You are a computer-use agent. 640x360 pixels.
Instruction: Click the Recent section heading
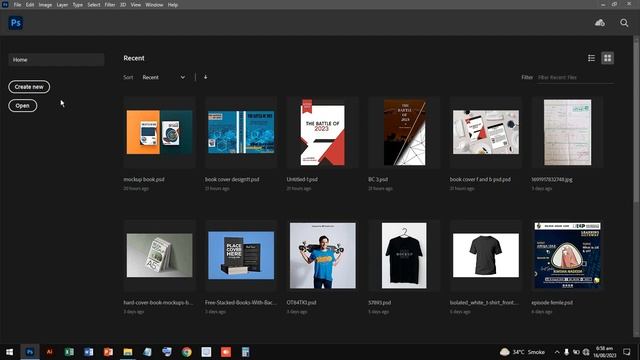(134, 58)
